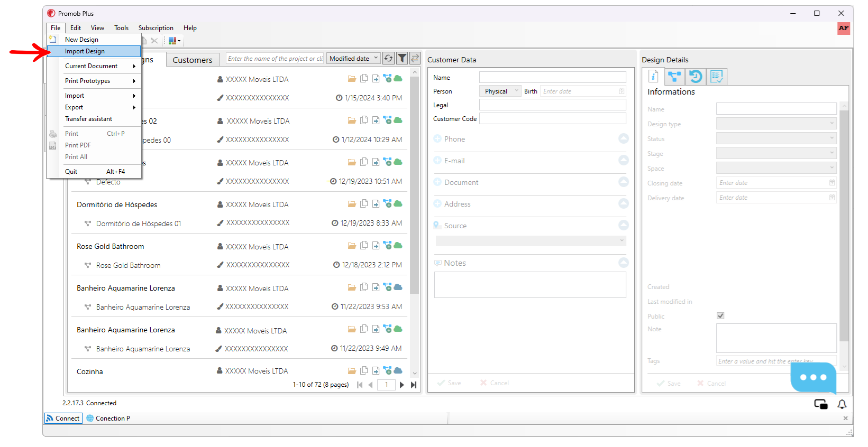Open the checklist tab in Design Details
Screen dimensions: 868x447
[x=717, y=77]
